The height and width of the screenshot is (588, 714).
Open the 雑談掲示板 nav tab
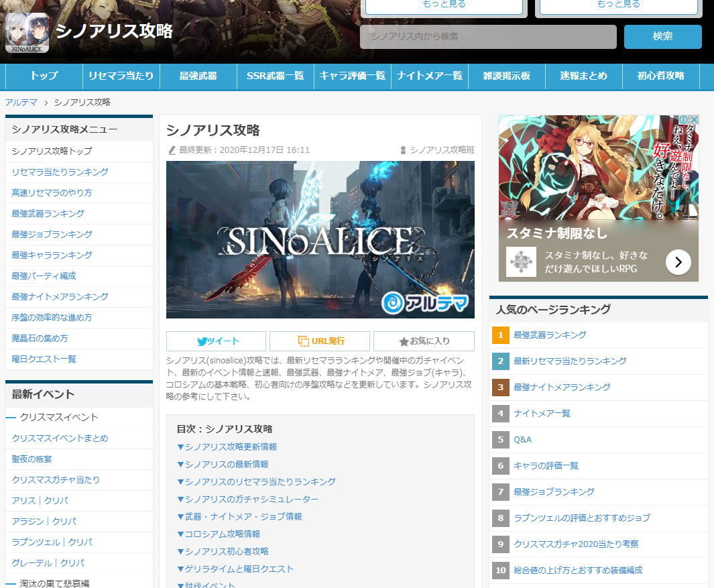pos(506,76)
